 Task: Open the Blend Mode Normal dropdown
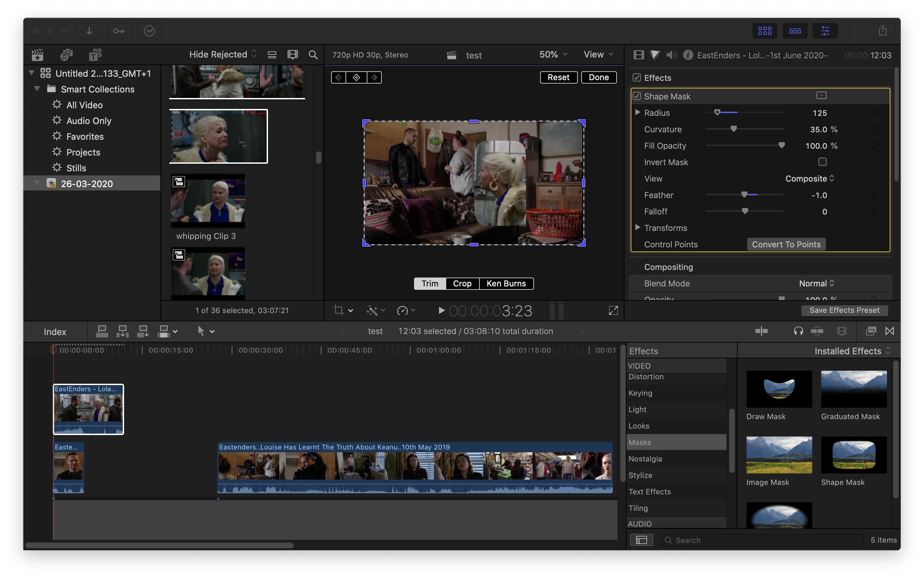click(816, 283)
